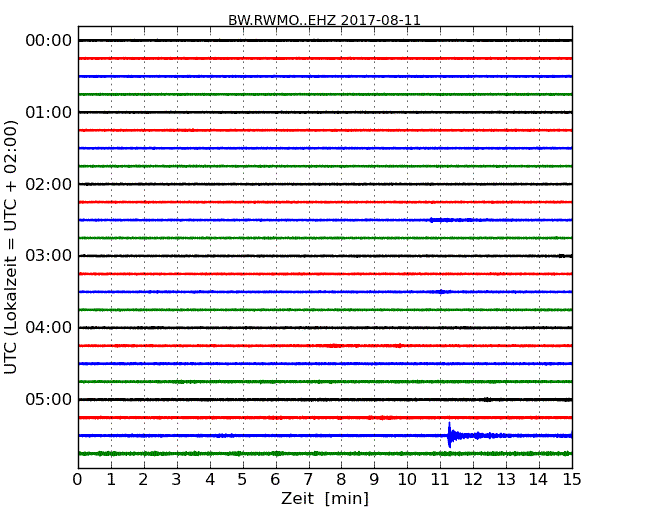Screen dimensions: 650x520
Task: Click the y-axis label UTC (Lokalzeit = UTC + 02:00)
Action: [11, 248]
